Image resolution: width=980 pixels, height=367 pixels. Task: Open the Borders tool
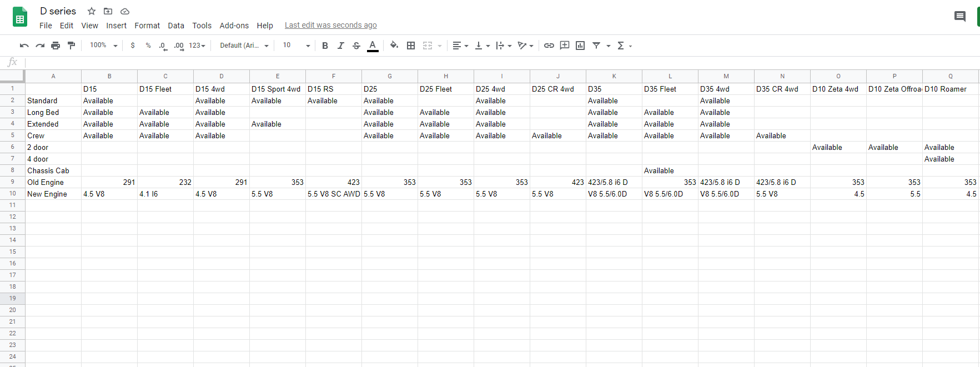[411, 46]
